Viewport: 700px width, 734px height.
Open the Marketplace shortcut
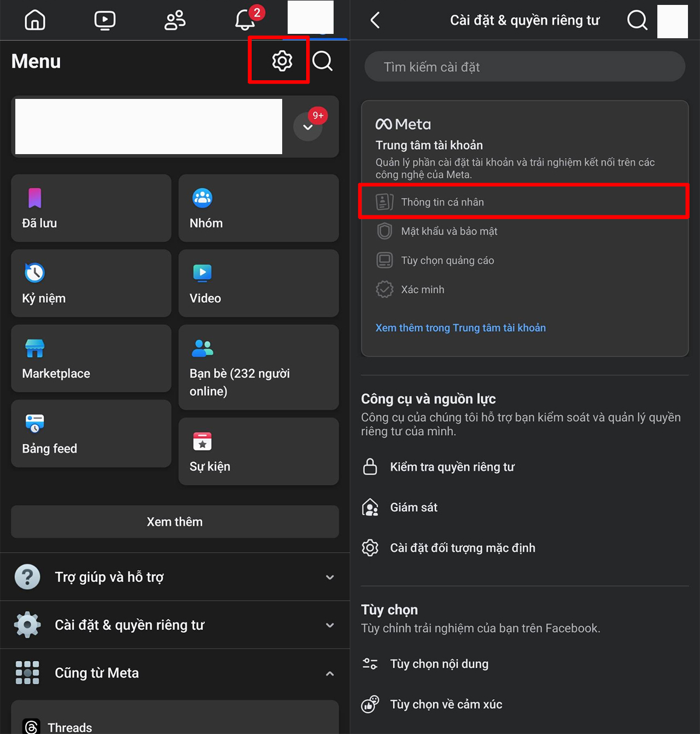pos(91,359)
